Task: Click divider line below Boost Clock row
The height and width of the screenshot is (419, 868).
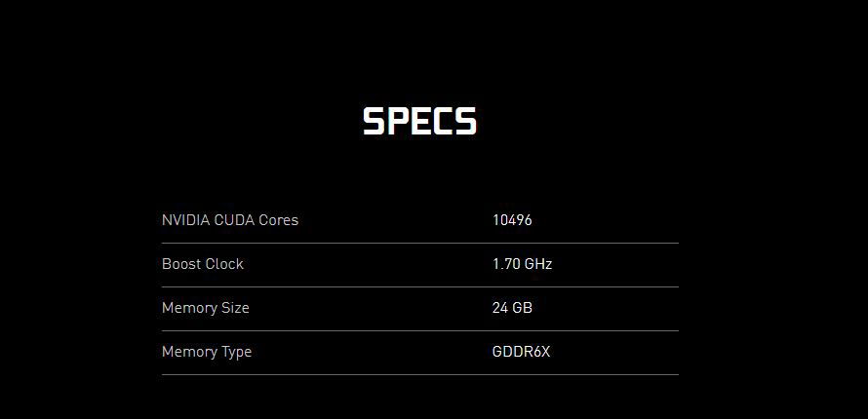Action: [419, 286]
